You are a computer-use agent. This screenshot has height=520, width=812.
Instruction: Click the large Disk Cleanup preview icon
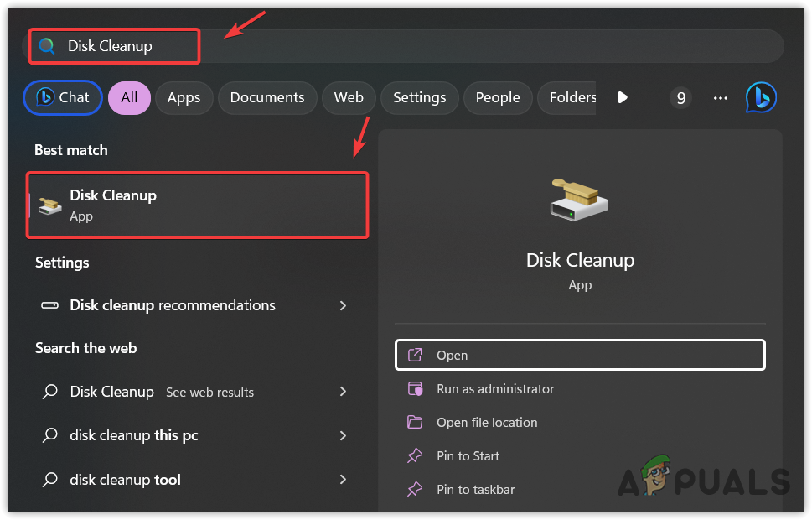click(579, 200)
